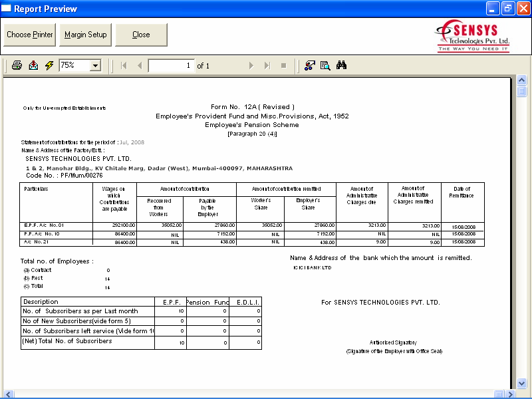This screenshot has height=399, width=532.
Task: Go to the first page arrow
Action: (x=124, y=65)
